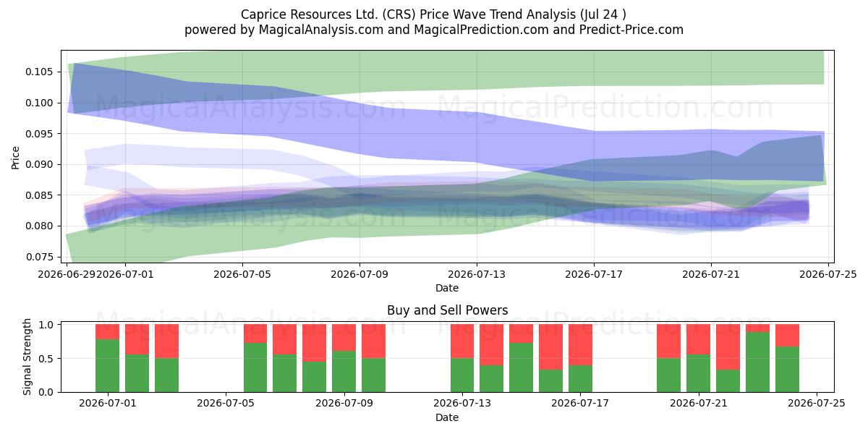The image size is (868, 434).
Task: Click the 'powered by MagicalAnalysis.com' subtitle line
Action: pyautogui.click(x=434, y=30)
